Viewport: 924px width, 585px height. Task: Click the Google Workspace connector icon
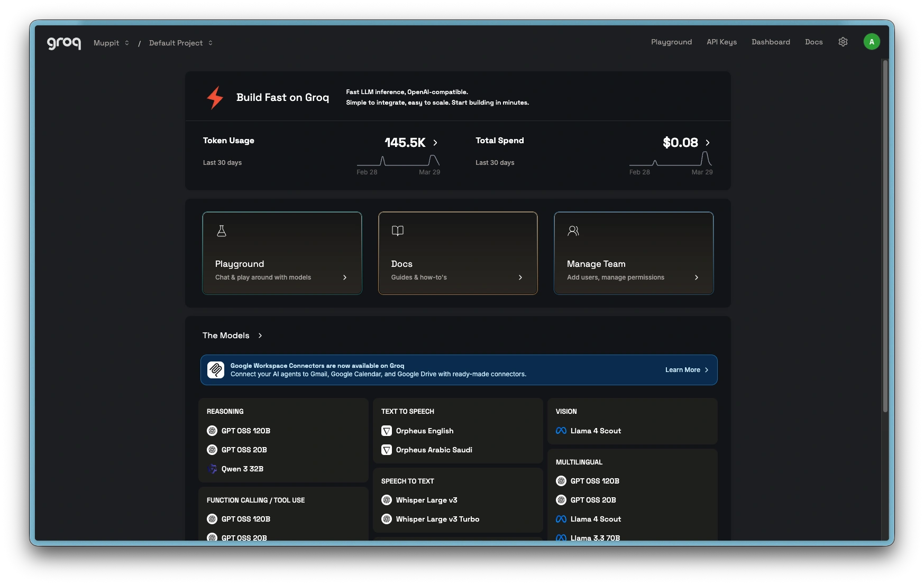pos(216,370)
